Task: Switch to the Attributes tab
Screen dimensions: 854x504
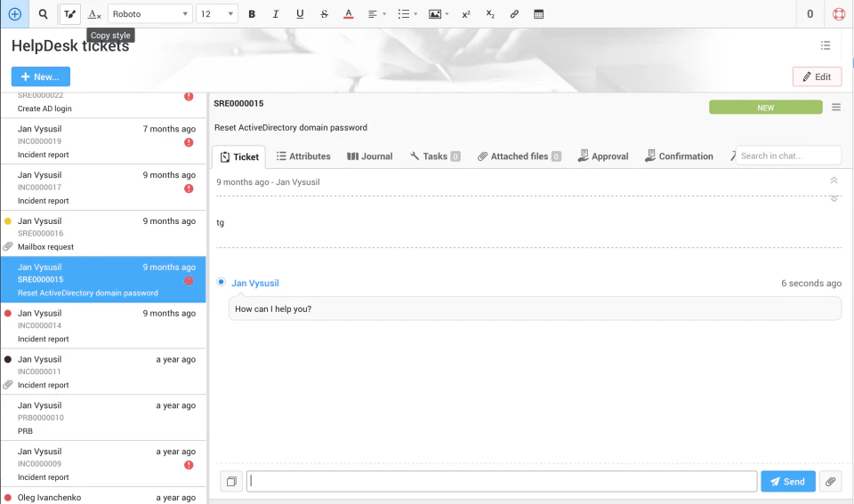Action: point(303,156)
